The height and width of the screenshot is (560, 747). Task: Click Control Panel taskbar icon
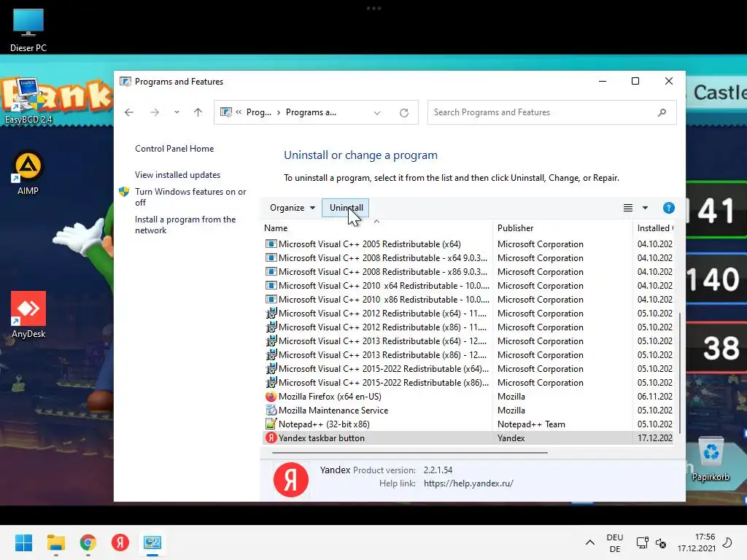(152, 542)
